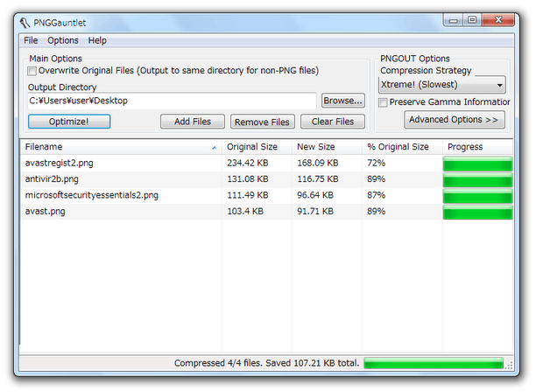The image size is (536, 392).
Task: Click the 103.4 KB original size cell
Action: 245,212
